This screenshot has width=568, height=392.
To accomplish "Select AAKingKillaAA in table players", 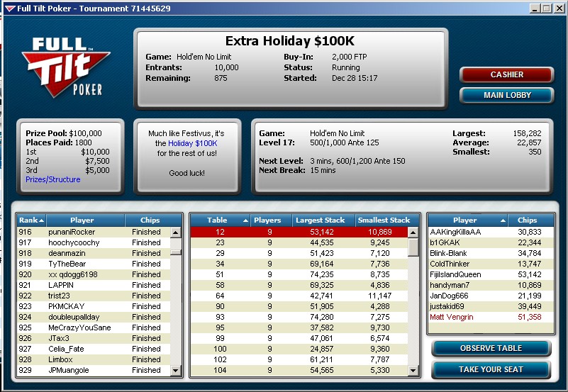I will tap(491, 232).
